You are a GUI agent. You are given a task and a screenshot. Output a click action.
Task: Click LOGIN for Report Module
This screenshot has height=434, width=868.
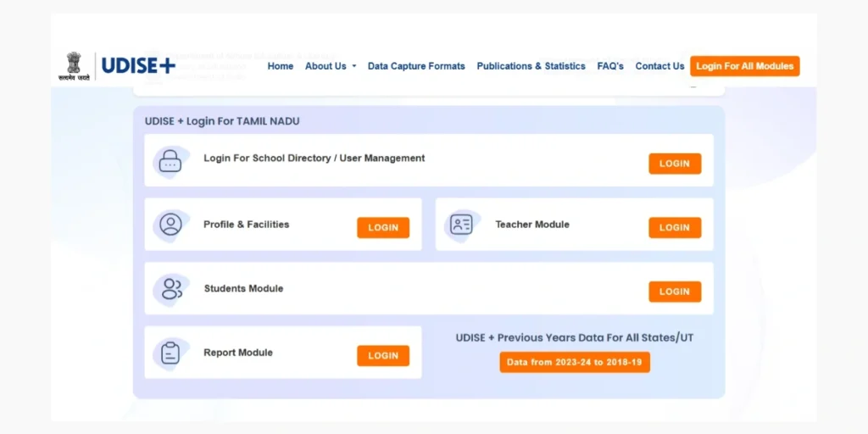[x=383, y=355]
